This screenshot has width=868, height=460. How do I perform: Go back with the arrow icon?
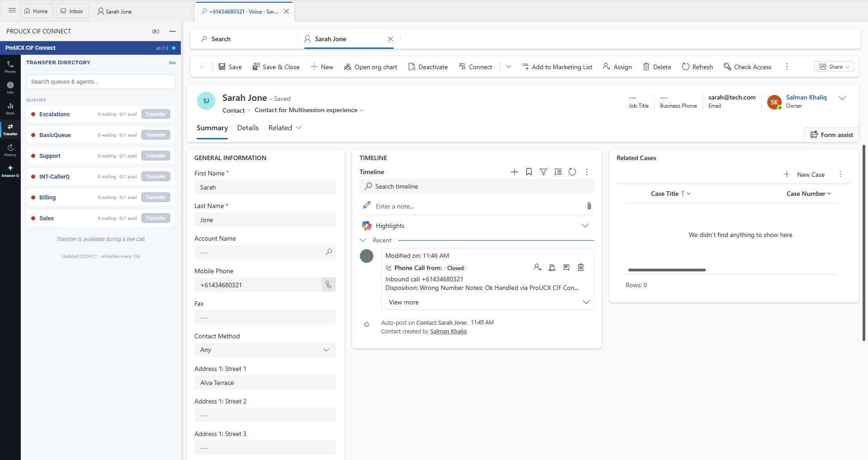(203, 66)
